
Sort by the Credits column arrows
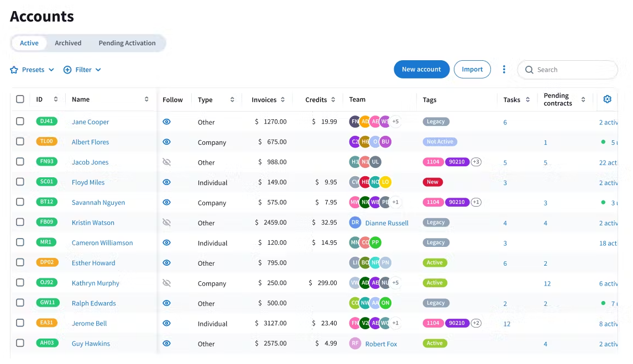pos(333,99)
